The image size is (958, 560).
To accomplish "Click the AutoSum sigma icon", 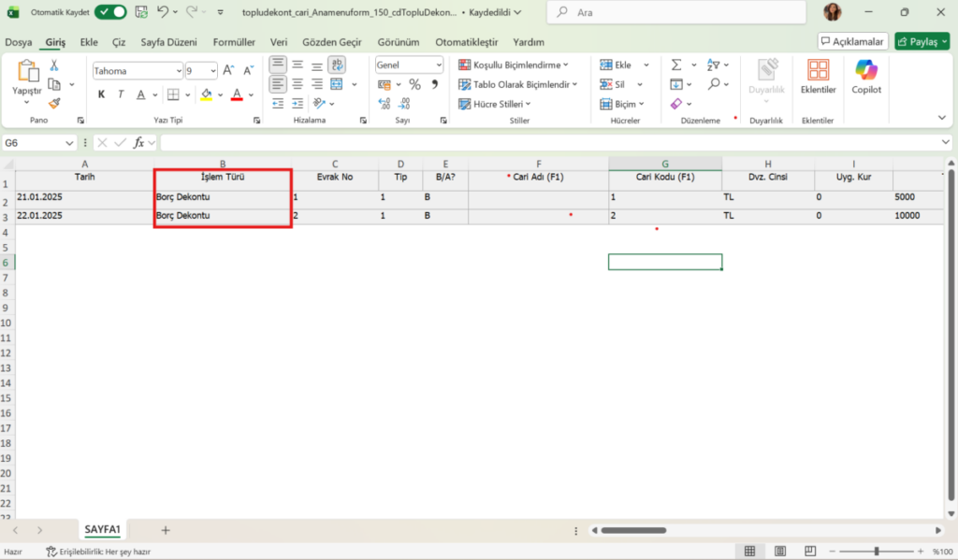I will pos(676,65).
